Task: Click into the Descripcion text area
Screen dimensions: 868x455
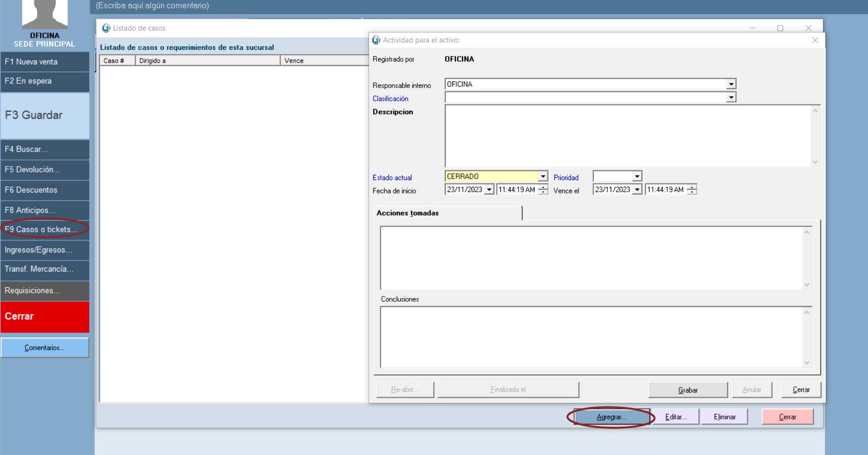Action: point(628,136)
